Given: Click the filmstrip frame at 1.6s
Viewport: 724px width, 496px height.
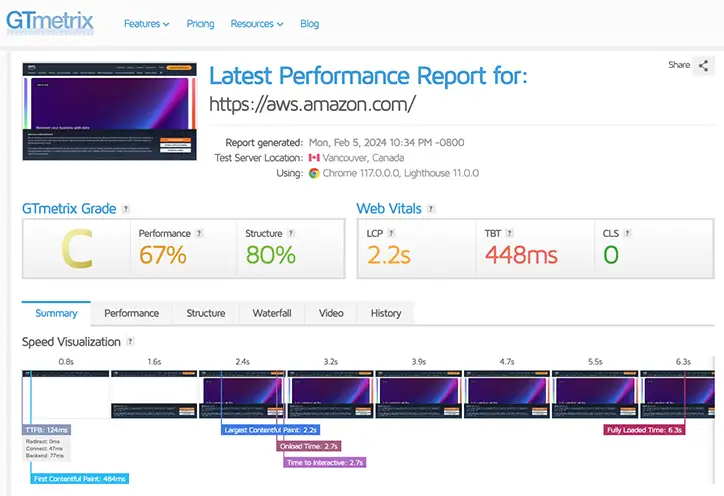Looking at the screenshot, I should tap(154, 394).
